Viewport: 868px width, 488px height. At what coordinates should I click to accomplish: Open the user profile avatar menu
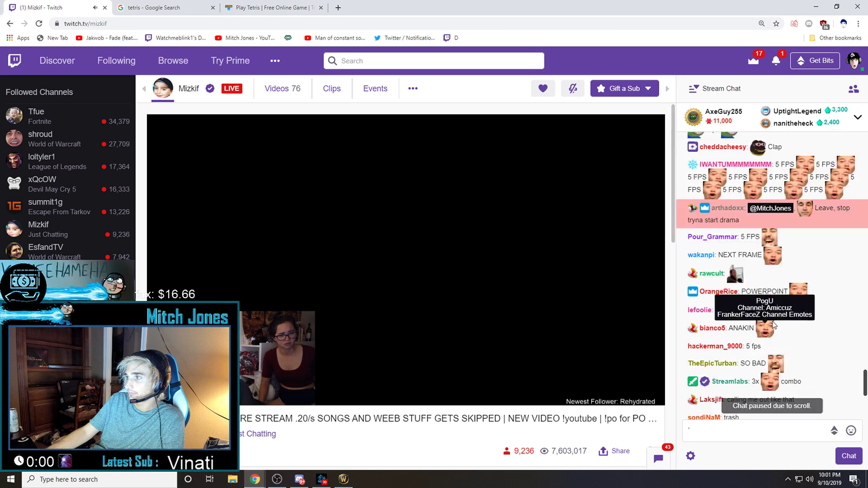click(854, 61)
